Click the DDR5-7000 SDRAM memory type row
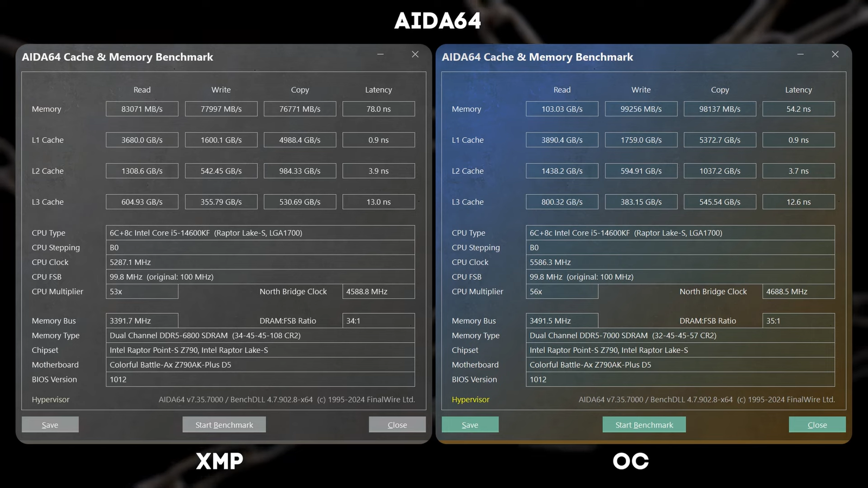The height and width of the screenshot is (488, 868). coord(680,336)
